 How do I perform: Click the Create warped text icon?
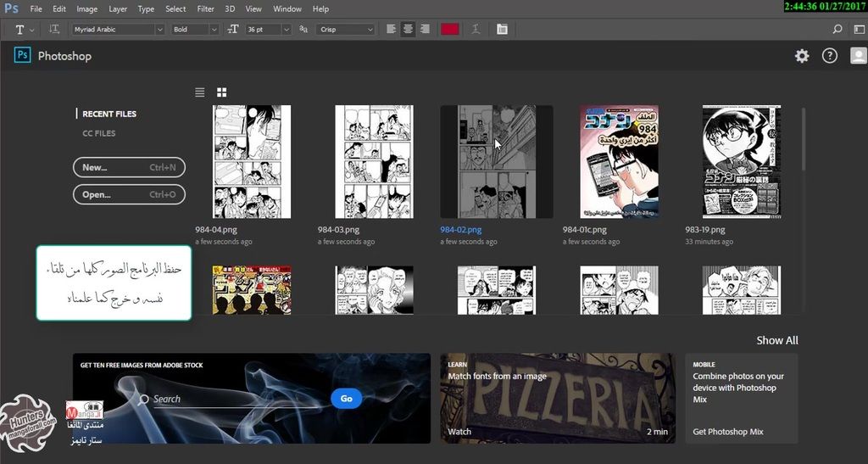pyautogui.click(x=476, y=30)
